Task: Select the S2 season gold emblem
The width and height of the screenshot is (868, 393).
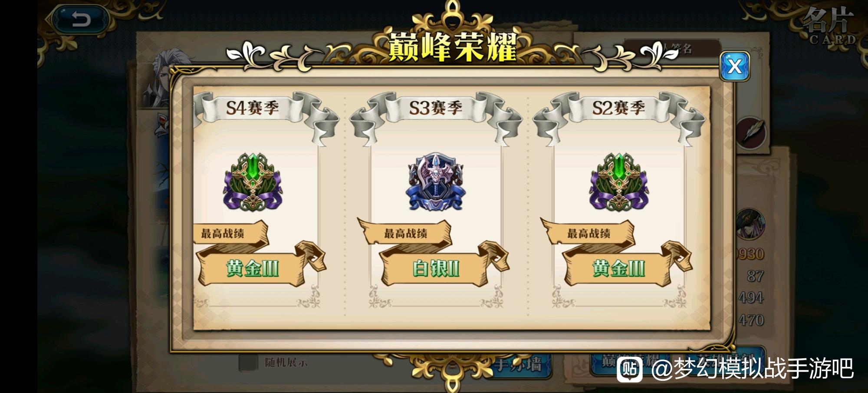Action: (618, 182)
